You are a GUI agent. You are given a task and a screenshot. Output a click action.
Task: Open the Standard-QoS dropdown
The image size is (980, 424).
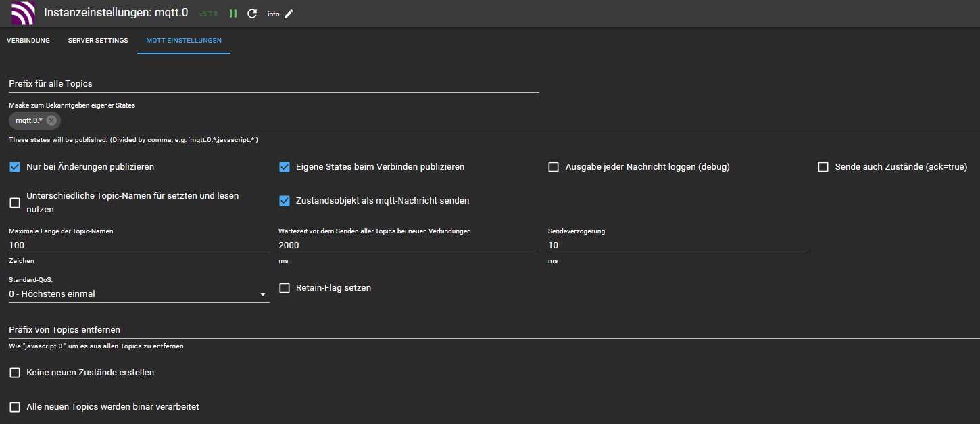(139, 294)
